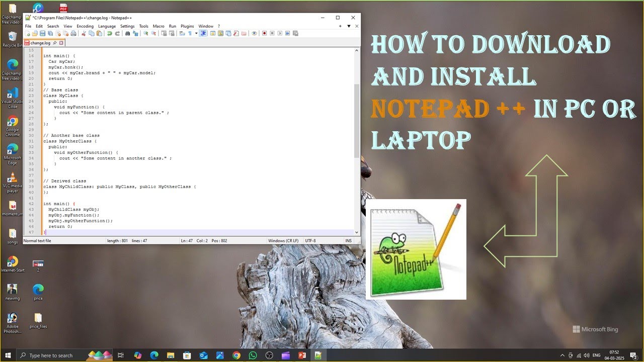Screen dimensions: 644x362
Task: Zoom in on the editor text
Action: point(146,33)
